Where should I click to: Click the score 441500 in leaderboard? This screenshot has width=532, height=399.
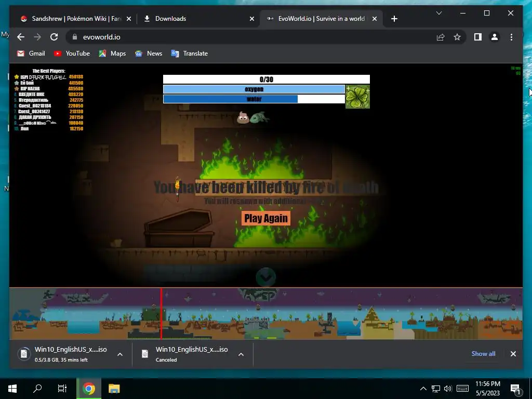(x=76, y=83)
